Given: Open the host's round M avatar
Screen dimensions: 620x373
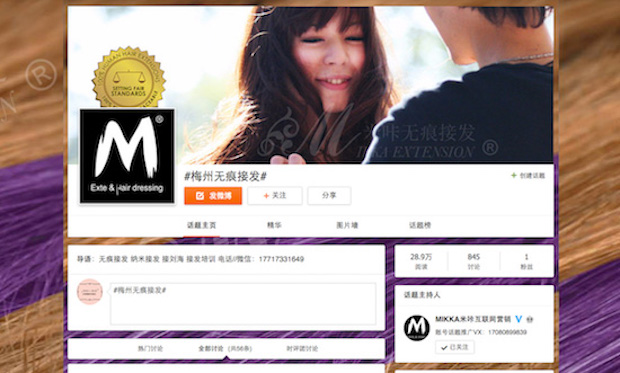Looking at the screenshot, I should [x=417, y=328].
